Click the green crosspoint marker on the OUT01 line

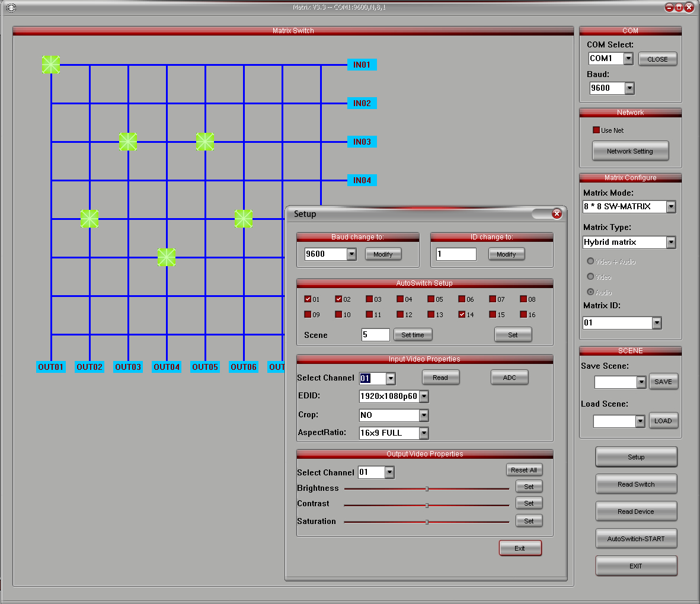[x=51, y=65]
